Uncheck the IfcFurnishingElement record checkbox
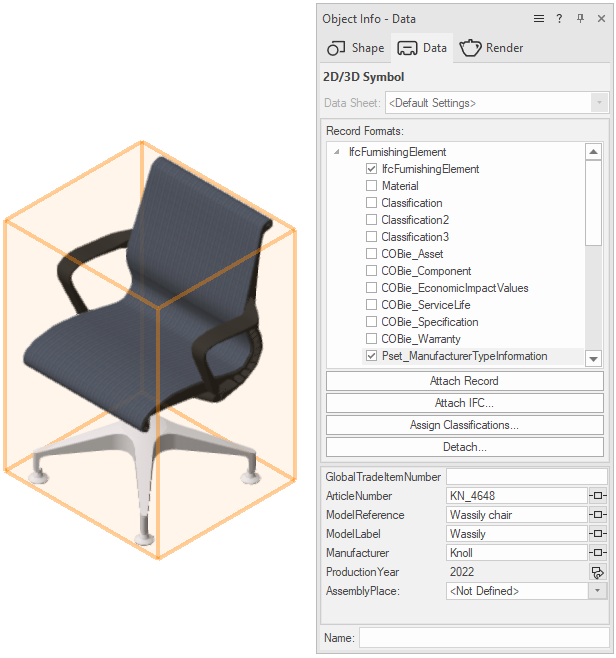616x658 pixels. (372, 170)
